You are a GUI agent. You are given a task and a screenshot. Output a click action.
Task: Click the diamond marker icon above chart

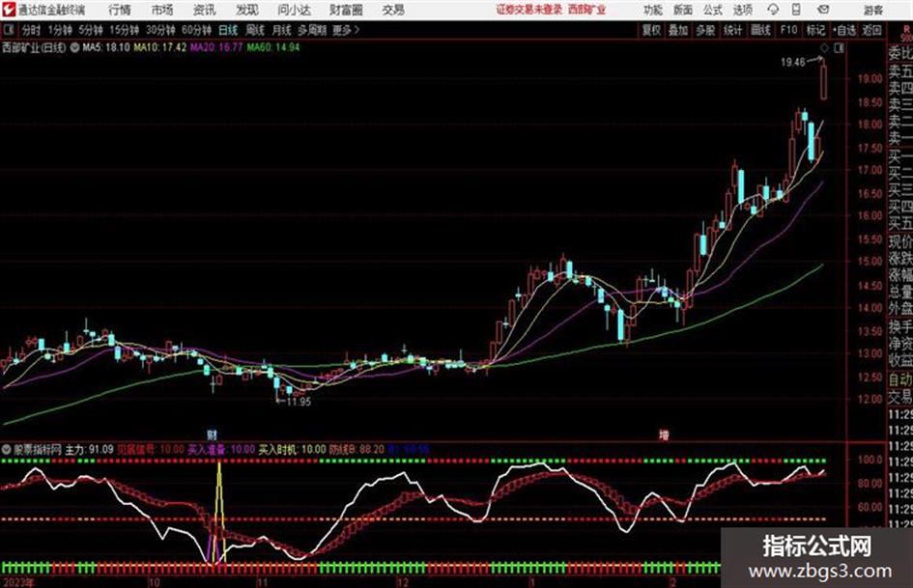coord(824,48)
